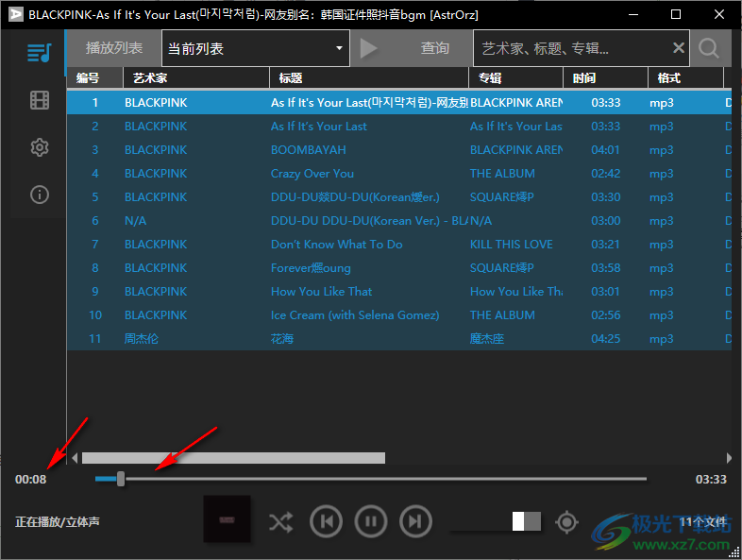Image resolution: width=742 pixels, height=560 pixels.
Task: Click the 正在播放/立体声 status text
Action: point(58,522)
